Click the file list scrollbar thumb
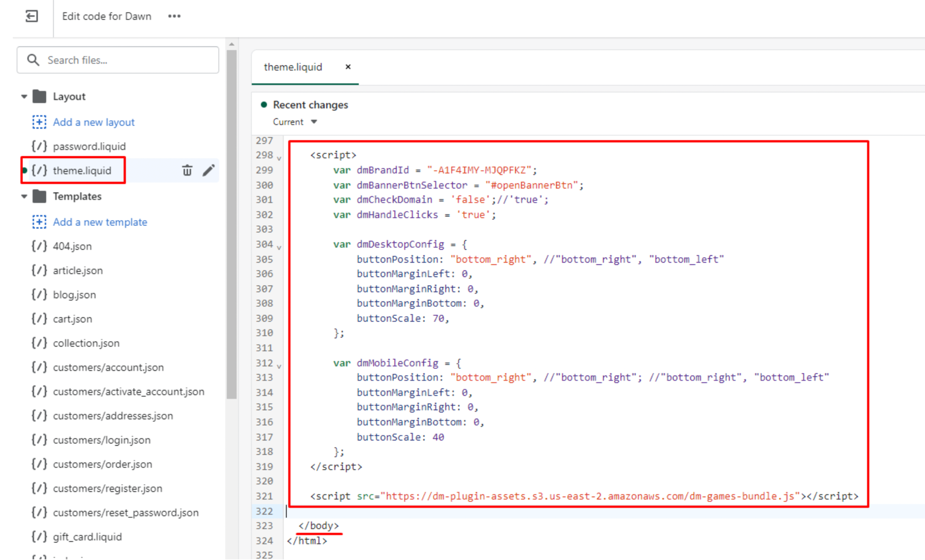The image size is (925, 560). tap(232, 225)
